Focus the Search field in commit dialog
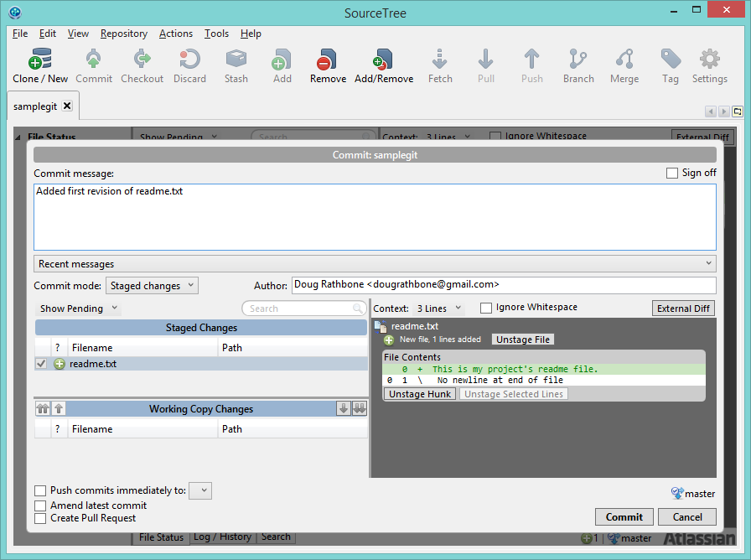This screenshot has height=560, width=751. (x=303, y=309)
